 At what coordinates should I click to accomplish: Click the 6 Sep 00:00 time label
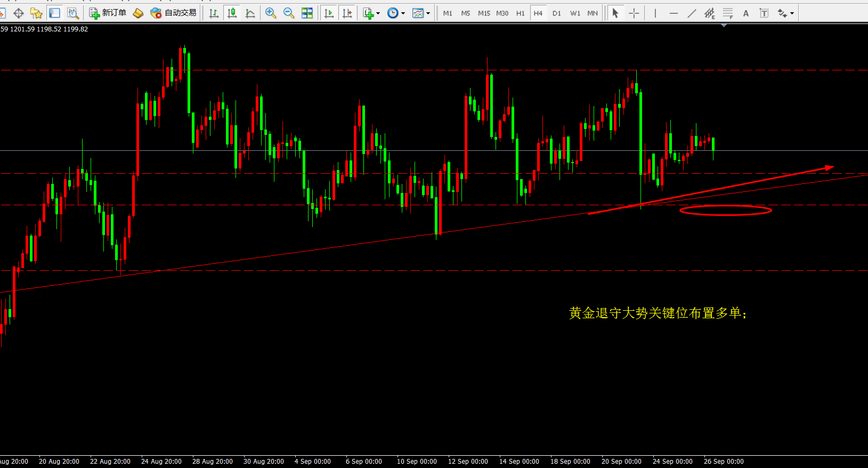pos(364,462)
